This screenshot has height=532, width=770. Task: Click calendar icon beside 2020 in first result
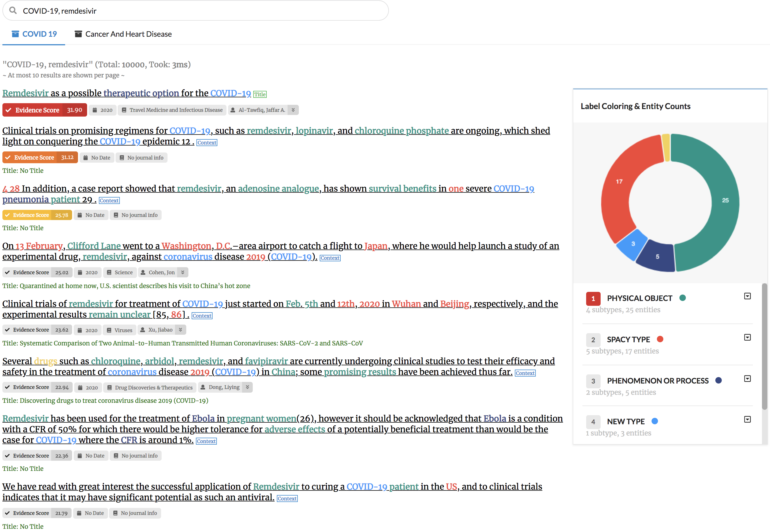click(95, 110)
